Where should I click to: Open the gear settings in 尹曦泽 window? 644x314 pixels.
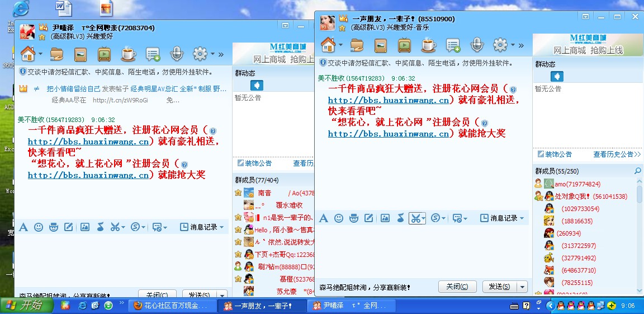pyautogui.click(x=200, y=53)
